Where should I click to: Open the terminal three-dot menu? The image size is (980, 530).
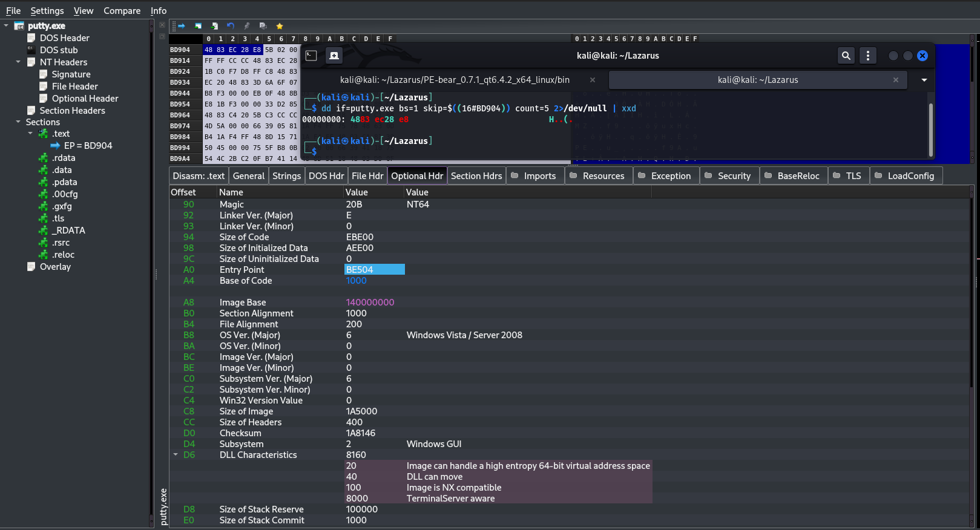coord(868,56)
